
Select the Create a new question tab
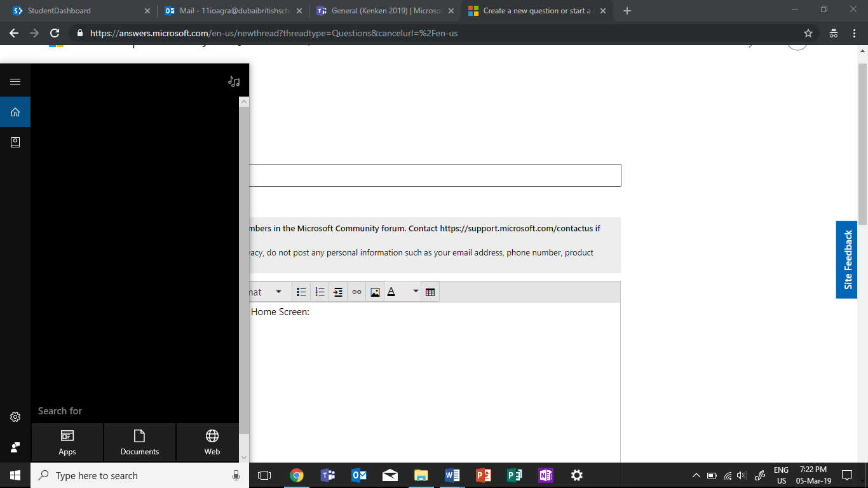(x=538, y=11)
